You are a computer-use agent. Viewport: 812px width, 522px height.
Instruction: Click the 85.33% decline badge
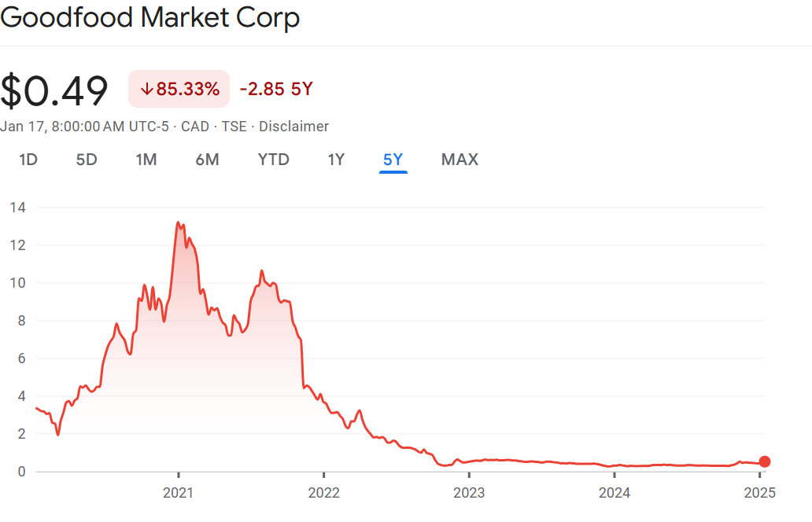(x=179, y=89)
